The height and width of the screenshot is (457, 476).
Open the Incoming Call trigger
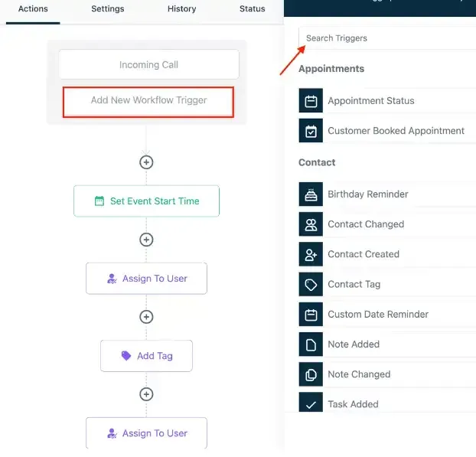(148, 64)
